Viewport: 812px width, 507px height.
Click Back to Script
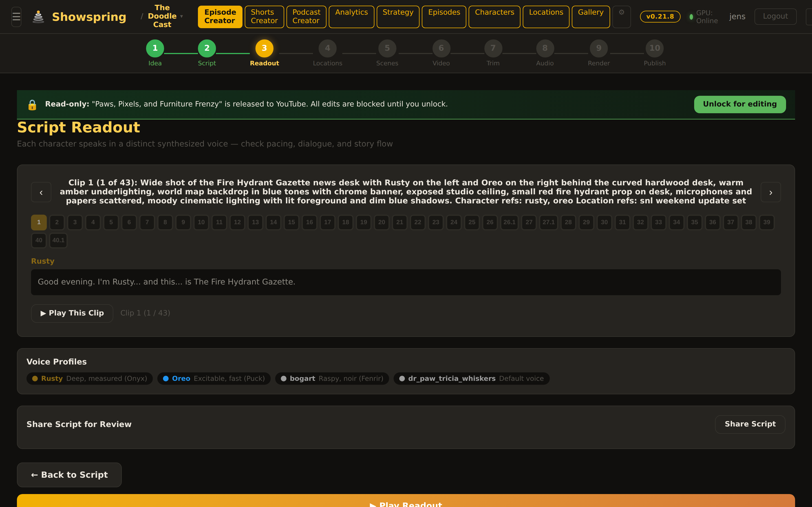click(x=69, y=475)
